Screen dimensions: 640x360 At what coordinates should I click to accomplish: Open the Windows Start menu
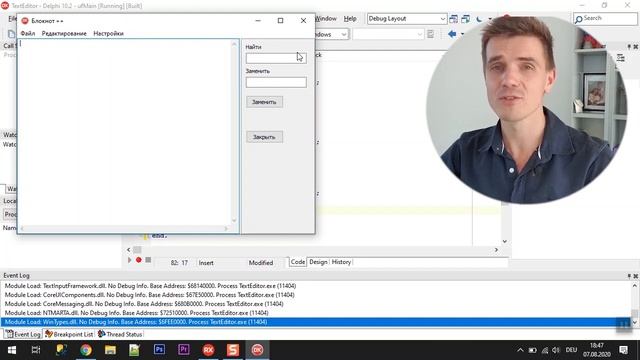[x=12, y=350]
